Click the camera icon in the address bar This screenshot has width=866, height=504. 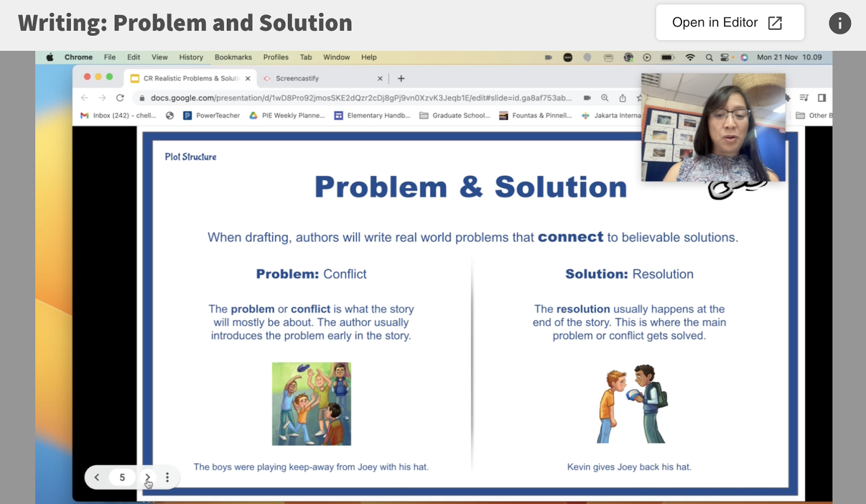coord(587,98)
